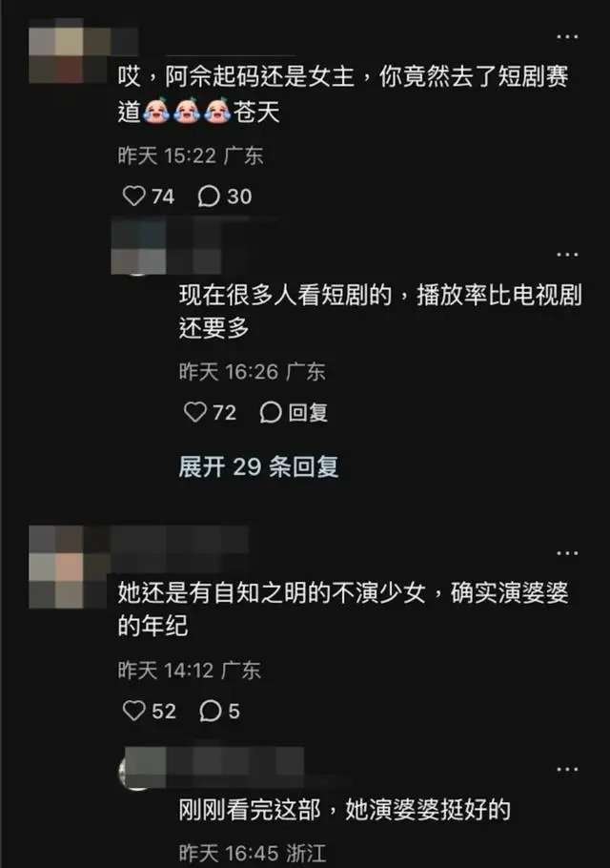Like the comment with 74 likes
The image size is (610, 868).
click(x=133, y=196)
